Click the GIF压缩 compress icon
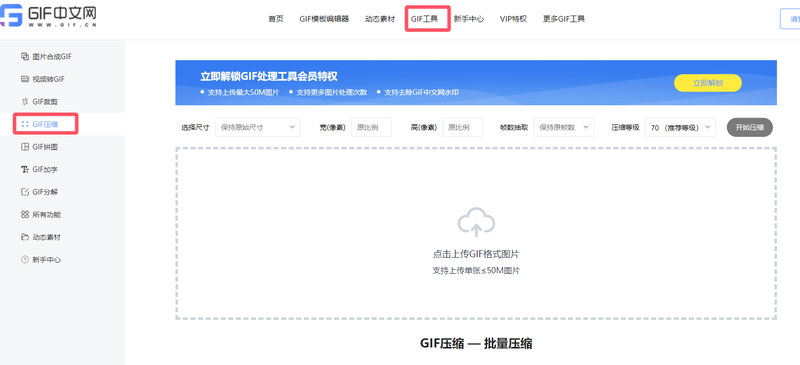Viewport: 800px width, 365px height. [24, 124]
